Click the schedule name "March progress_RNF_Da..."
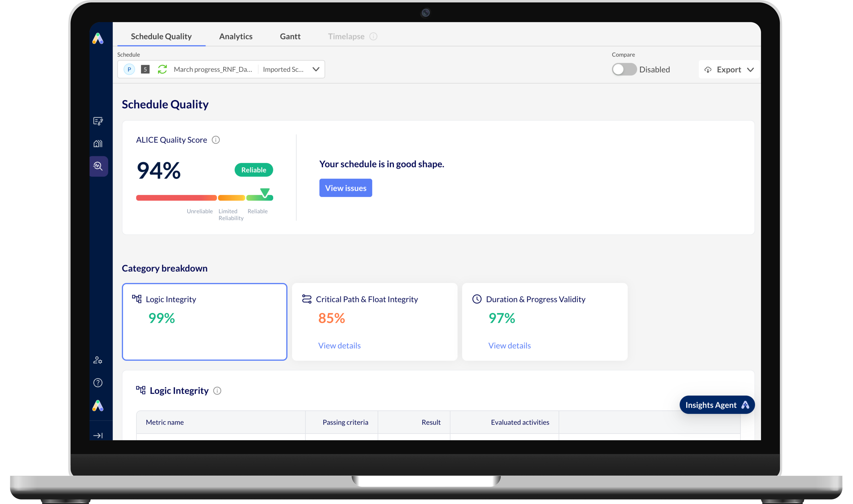 (x=213, y=69)
